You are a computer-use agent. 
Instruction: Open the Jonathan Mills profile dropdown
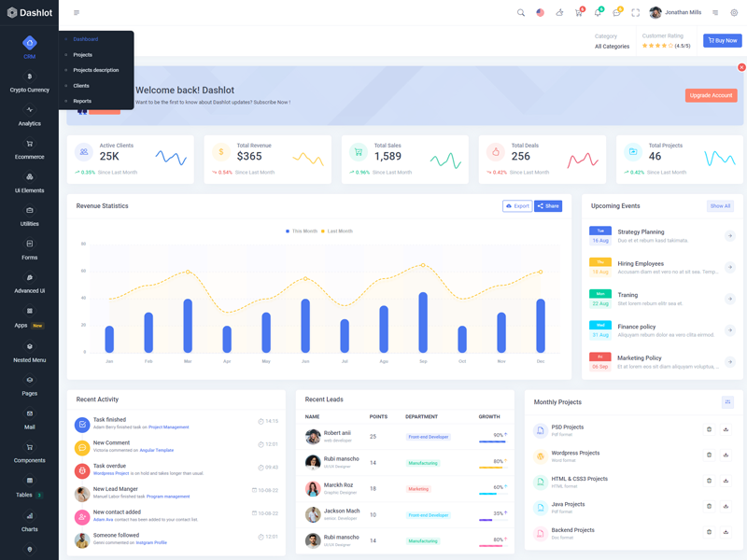(x=676, y=13)
